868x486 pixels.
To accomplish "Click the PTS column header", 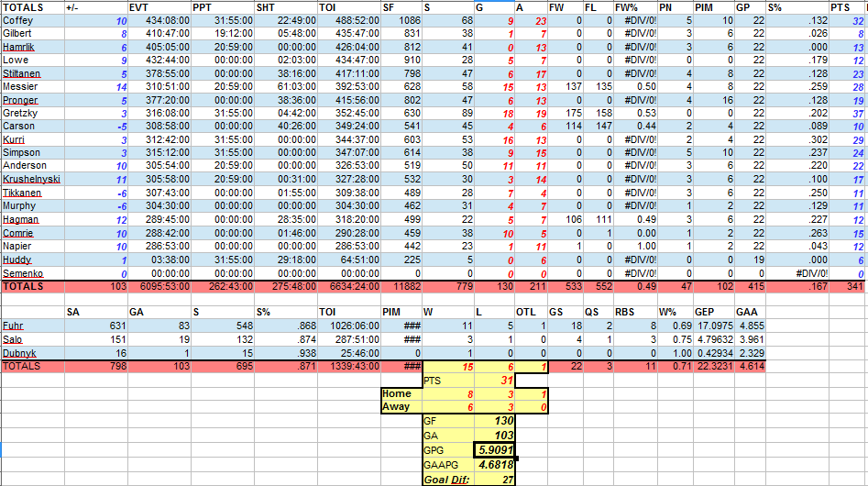I will [847, 7].
